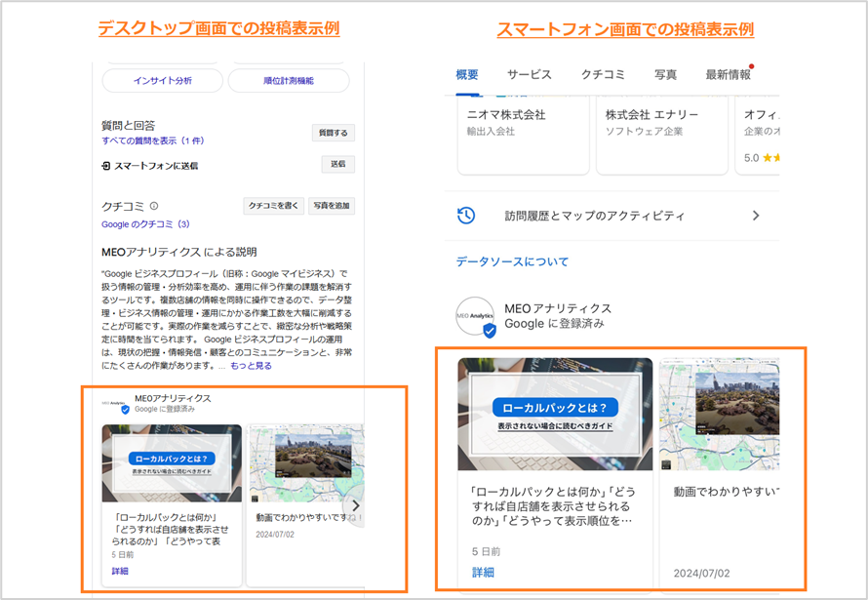This screenshot has width=868, height=600.
Task: Open the 株式会社 エナリー card
Action: pos(662,136)
